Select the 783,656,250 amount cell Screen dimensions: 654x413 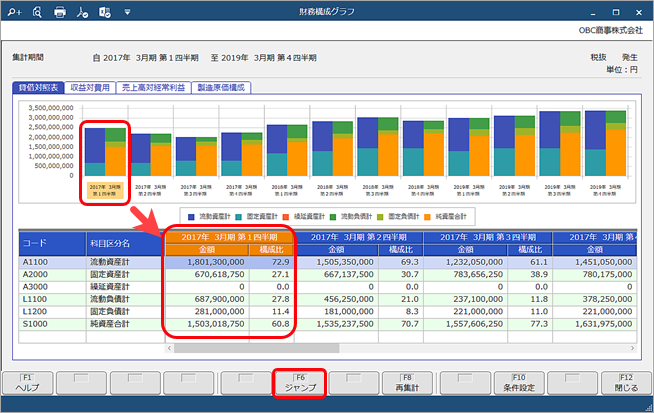coord(465,274)
